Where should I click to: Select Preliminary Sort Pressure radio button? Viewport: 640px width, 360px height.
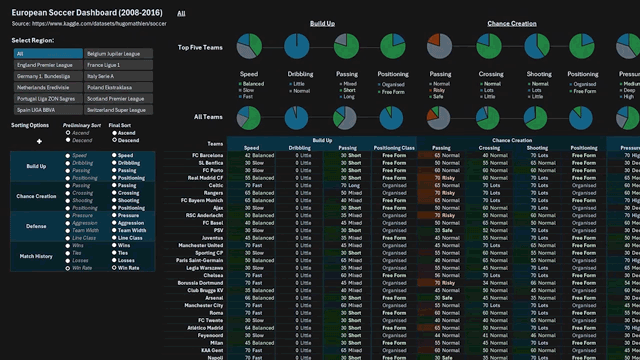pos(68,216)
